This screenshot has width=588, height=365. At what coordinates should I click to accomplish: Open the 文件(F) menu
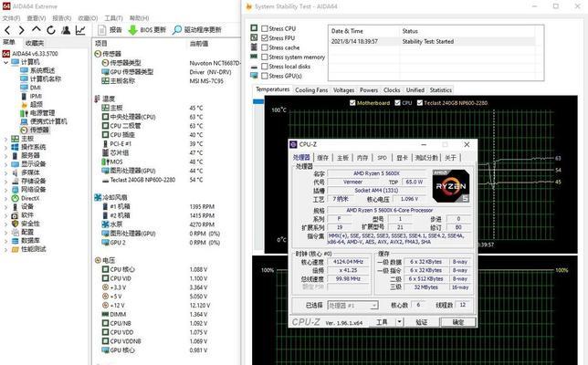coord(11,18)
